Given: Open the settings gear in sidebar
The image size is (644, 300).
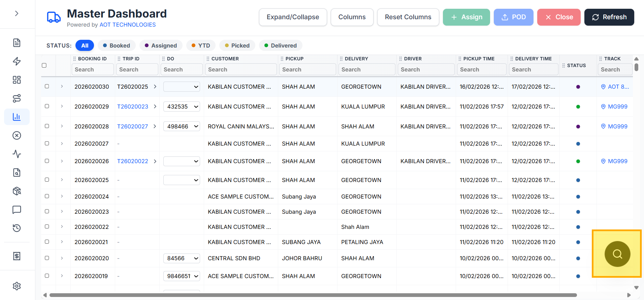Looking at the screenshot, I should tap(17, 286).
